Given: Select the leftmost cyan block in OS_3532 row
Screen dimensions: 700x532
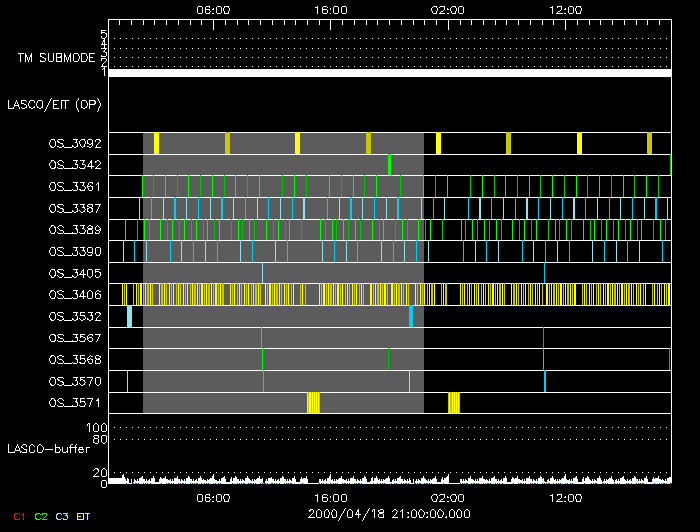Looking at the screenshot, I should tap(129, 316).
